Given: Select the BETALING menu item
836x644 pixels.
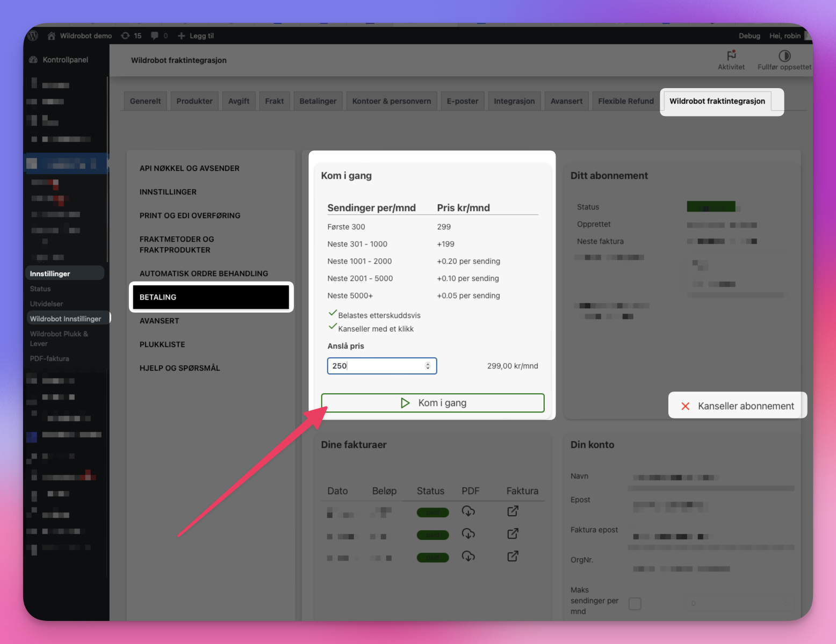Looking at the screenshot, I should (x=211, y=297).
